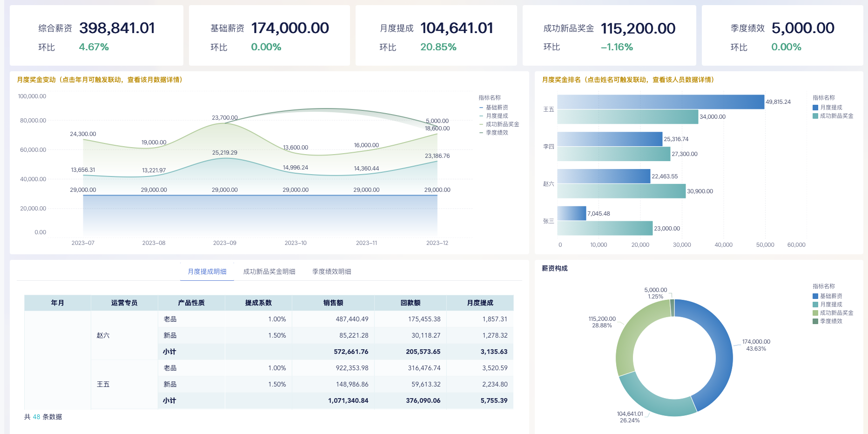Click the name 王五 in 月度奖金排名 chart
Viewport: 868px width, 434px height.
(x=549, y=109)
